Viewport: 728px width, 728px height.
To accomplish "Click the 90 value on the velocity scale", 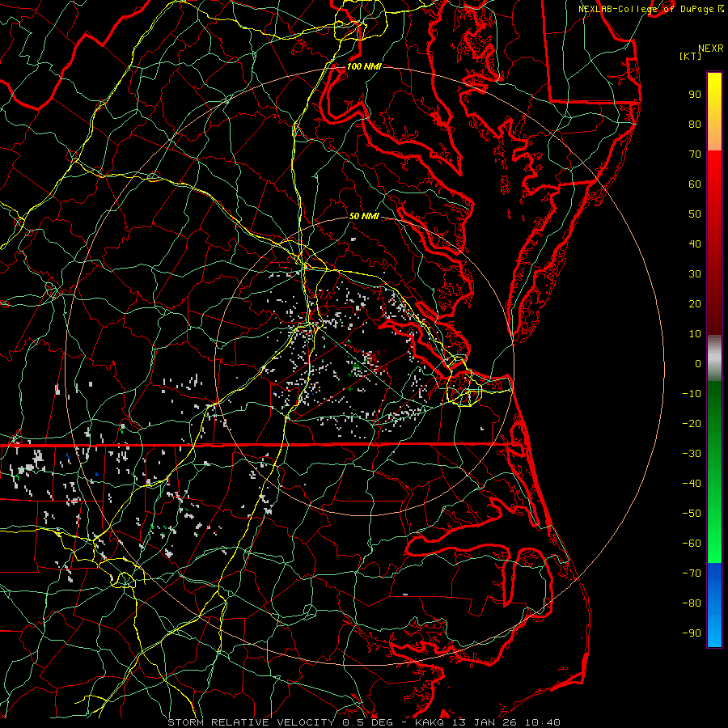I will tap(695, 95).
